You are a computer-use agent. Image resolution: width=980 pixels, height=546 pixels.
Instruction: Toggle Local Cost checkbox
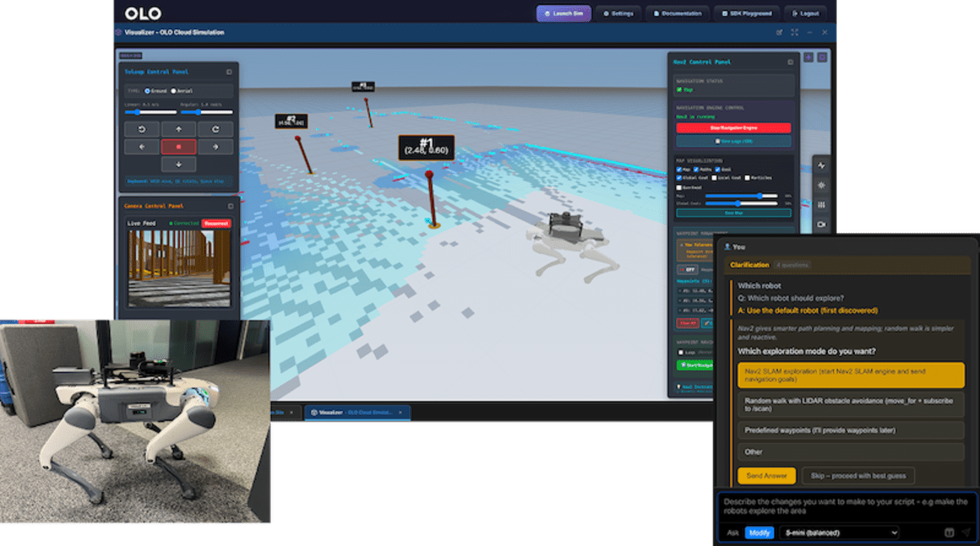click(713, 177)
